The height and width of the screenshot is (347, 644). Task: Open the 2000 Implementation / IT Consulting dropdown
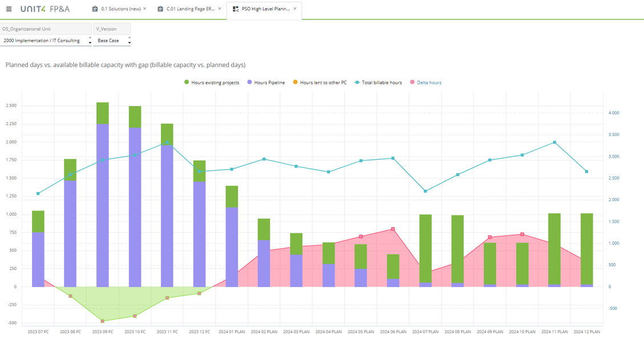[46, 41]
